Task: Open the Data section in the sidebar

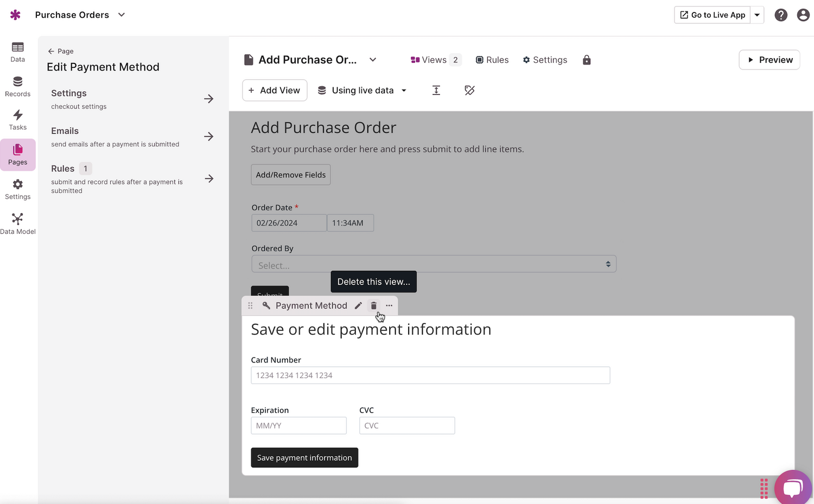Action: 17,52
